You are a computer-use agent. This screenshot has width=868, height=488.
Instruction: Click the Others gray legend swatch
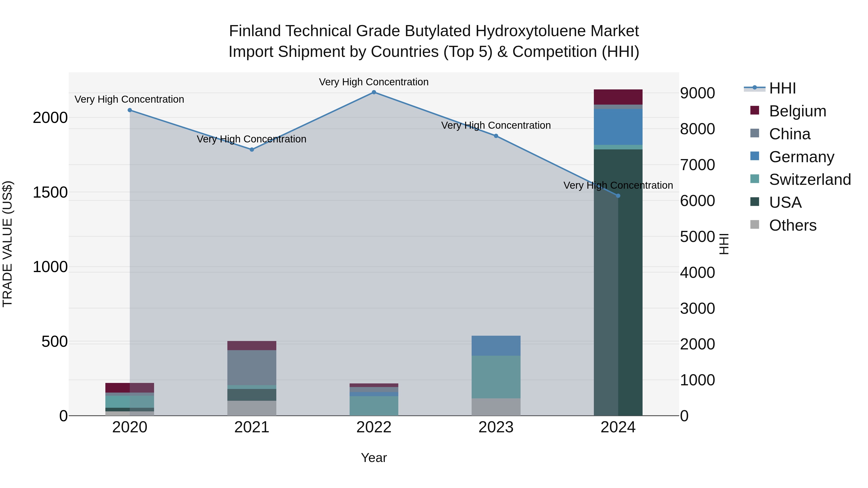[x=755, y=224]
